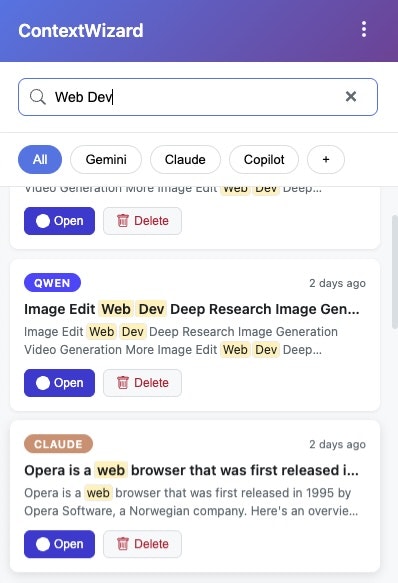This screenshot has width=398, height=583.
Task: Click QWEN card snippet 'Video Generation More Image Edit'
Action: coord(121,350)
